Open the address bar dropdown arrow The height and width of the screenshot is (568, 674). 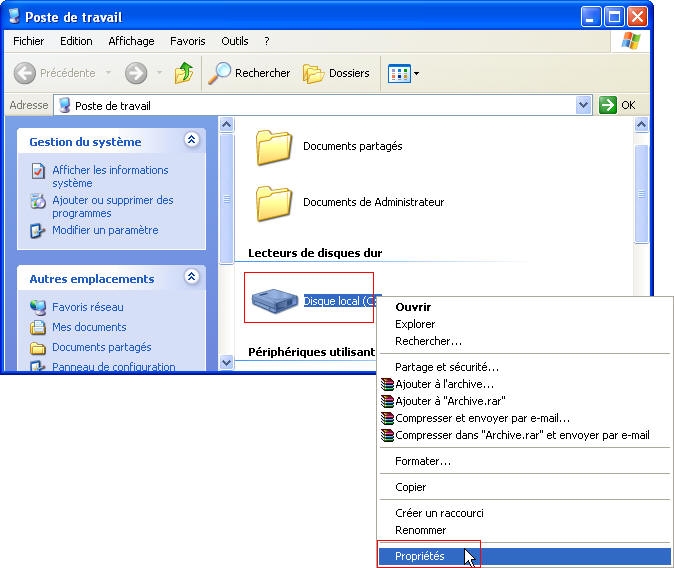pyautogui.click(x=583, y=105)
